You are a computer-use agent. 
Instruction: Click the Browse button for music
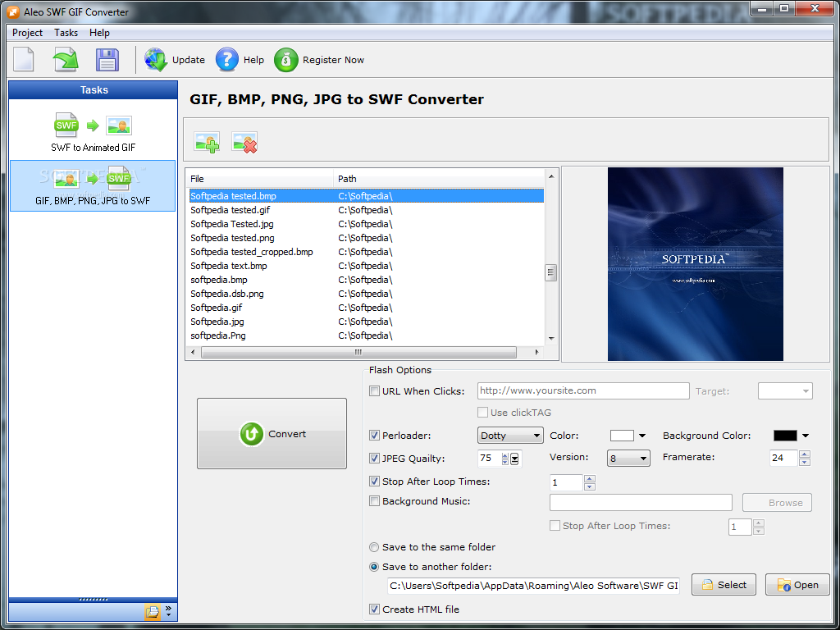click(x=777, y=503)
